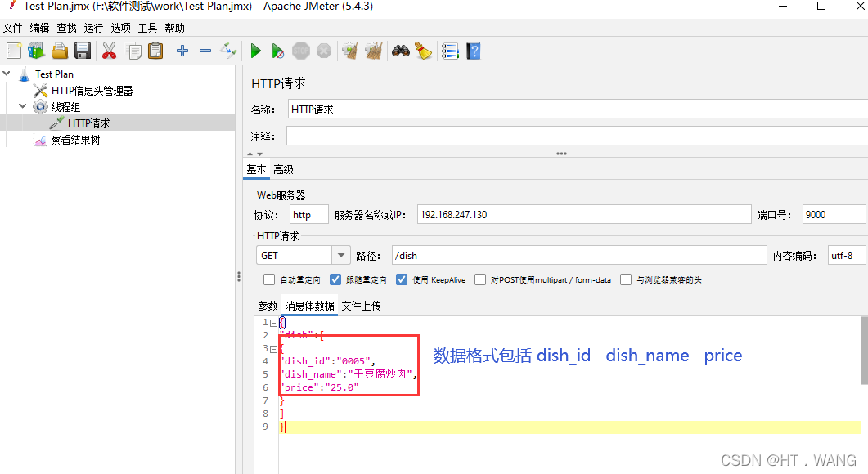The height and width of the screenshot is (474, 868).
Task: Switch to the 基本 tab
Action: click(256, 170)
